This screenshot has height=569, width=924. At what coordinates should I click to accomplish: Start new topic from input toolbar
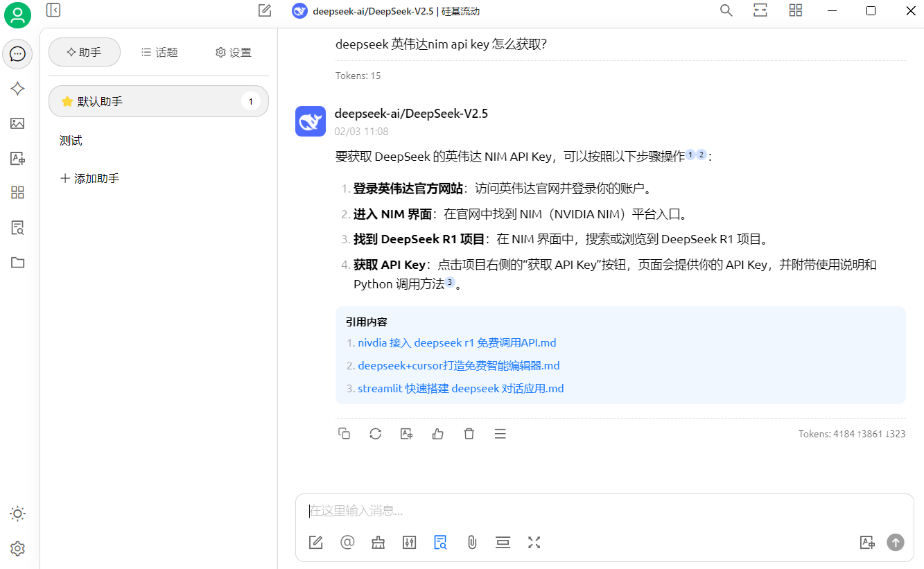pos(316,543)
